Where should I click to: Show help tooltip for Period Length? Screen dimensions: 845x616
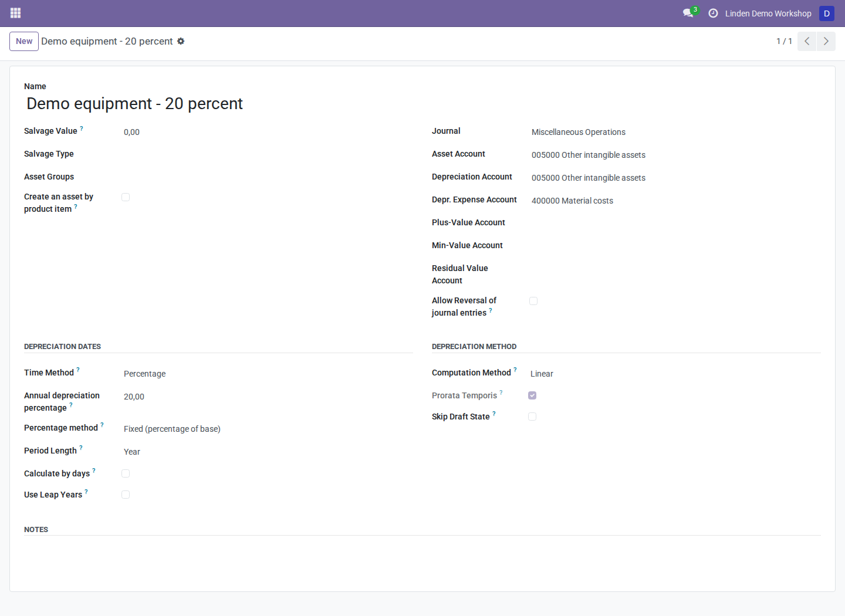81,448
